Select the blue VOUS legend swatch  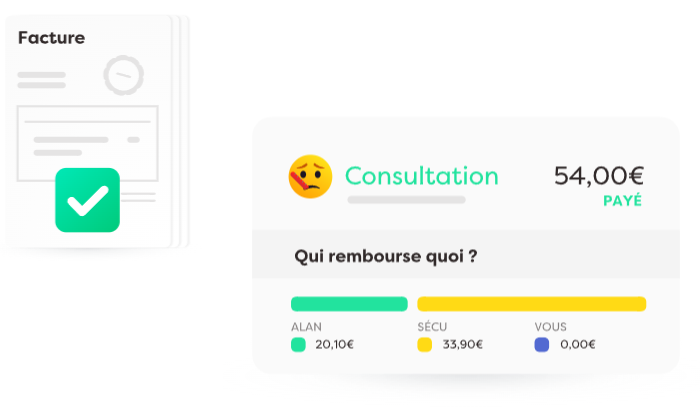tap(542, 345)
